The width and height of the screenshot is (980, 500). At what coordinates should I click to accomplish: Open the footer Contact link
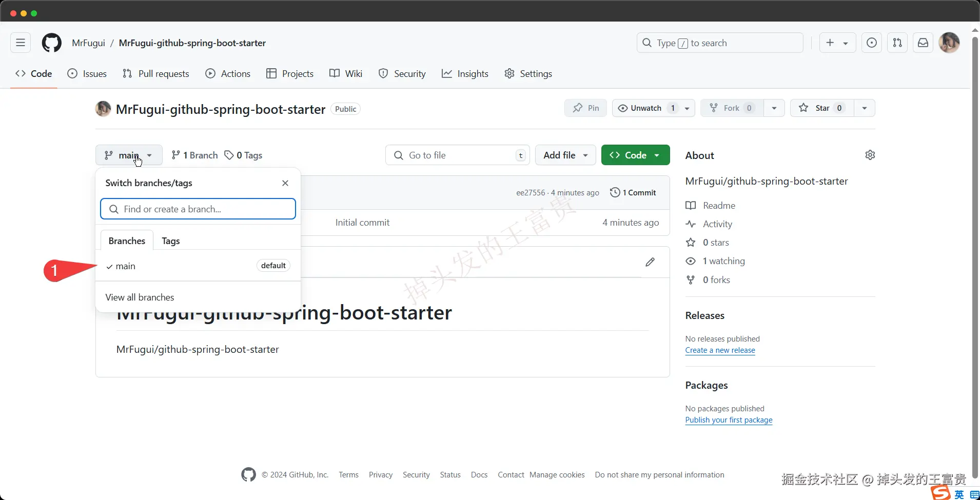[511, 475]
